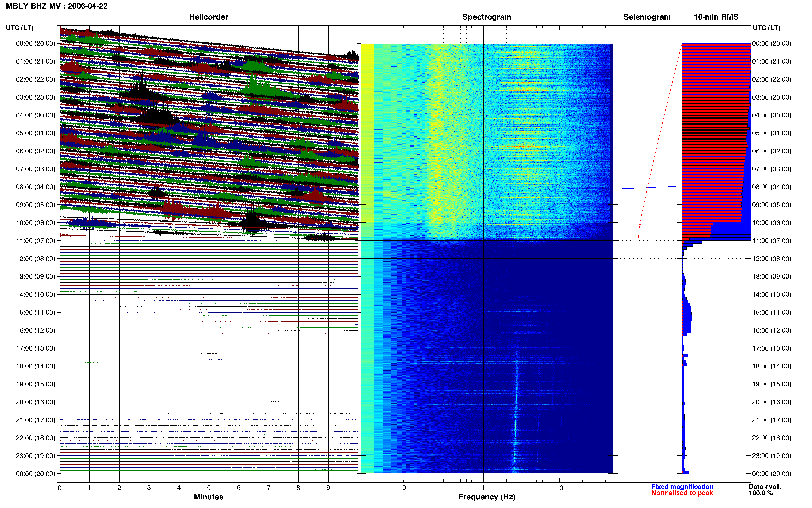
Task: Click '13:00 (09:00)' on the RMS time axis
Action: (x=772, y=277)
